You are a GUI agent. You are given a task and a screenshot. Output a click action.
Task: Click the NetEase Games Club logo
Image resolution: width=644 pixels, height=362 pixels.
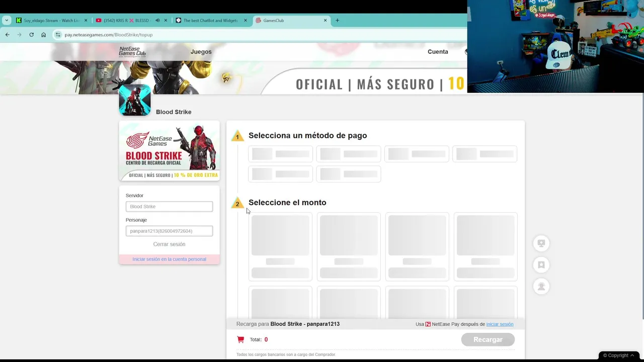[132, 52]
